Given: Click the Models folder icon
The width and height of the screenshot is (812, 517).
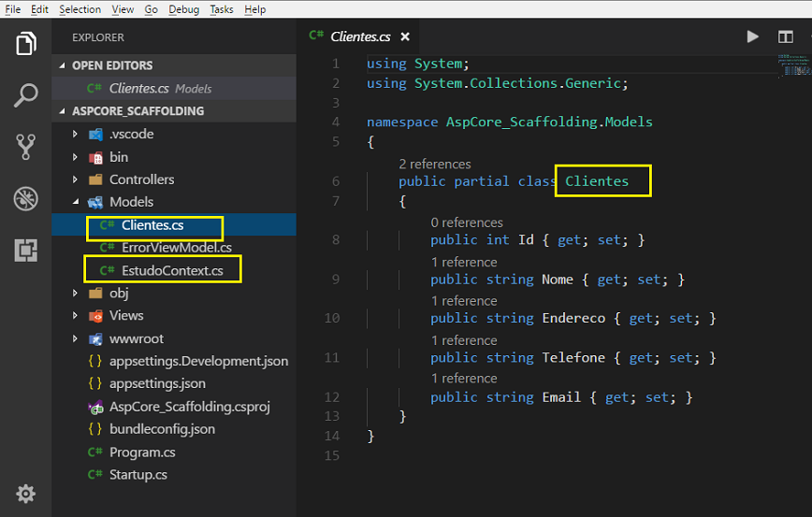Looking at the screenshot, I should coord(95,202).
